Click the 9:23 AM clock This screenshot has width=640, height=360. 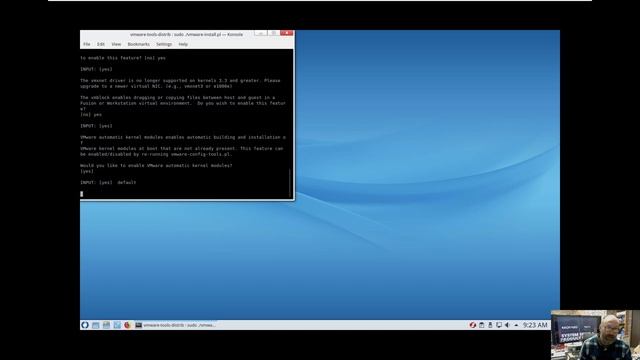pos(535,325)
